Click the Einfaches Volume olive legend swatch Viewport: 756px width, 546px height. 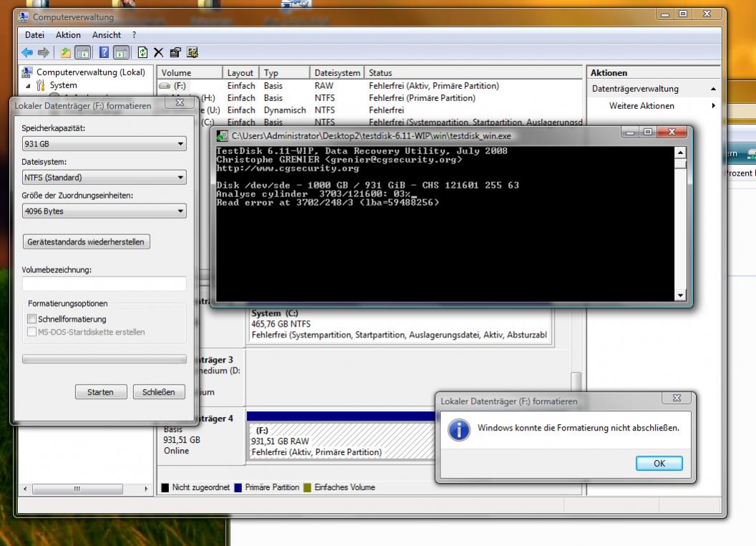coord(308,487)
